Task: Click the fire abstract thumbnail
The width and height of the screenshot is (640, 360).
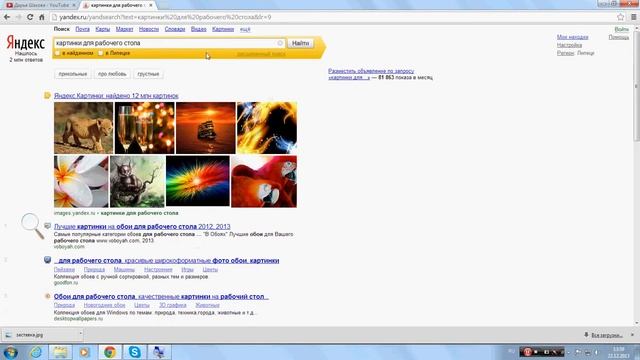Action: click(267, 128)
